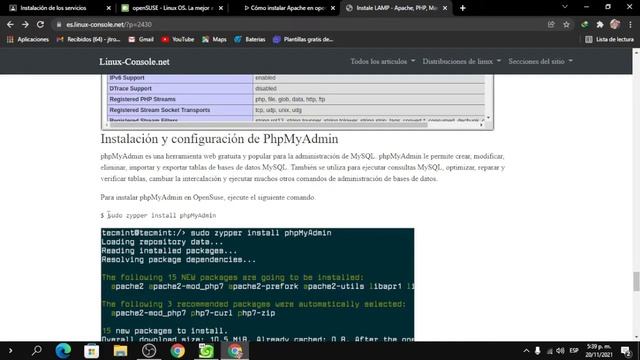Open the Baterias bookmark
Viewport: 640px width, 360px height.
[x=250, y=39]
